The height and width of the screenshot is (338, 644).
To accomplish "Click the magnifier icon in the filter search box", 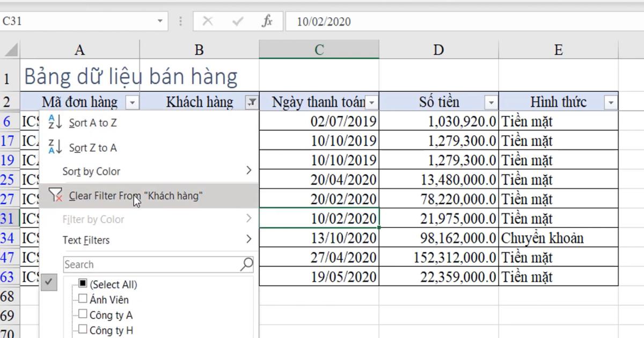I will [x=246, y=264].
